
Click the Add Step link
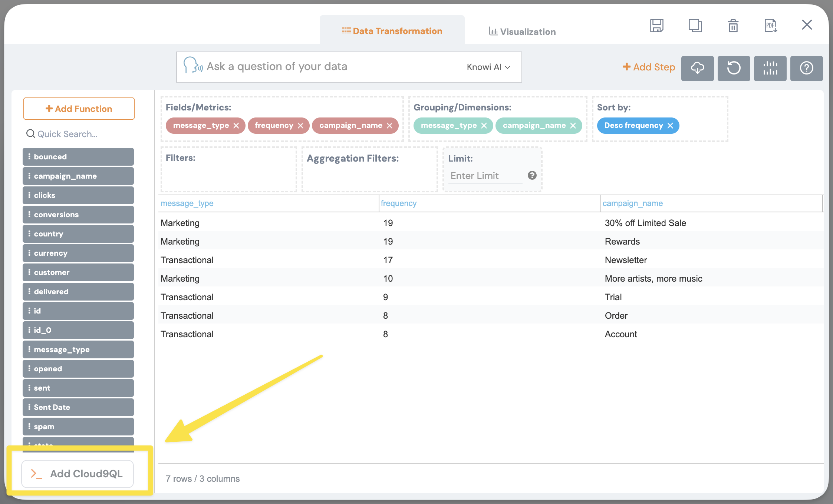(649, 67)
